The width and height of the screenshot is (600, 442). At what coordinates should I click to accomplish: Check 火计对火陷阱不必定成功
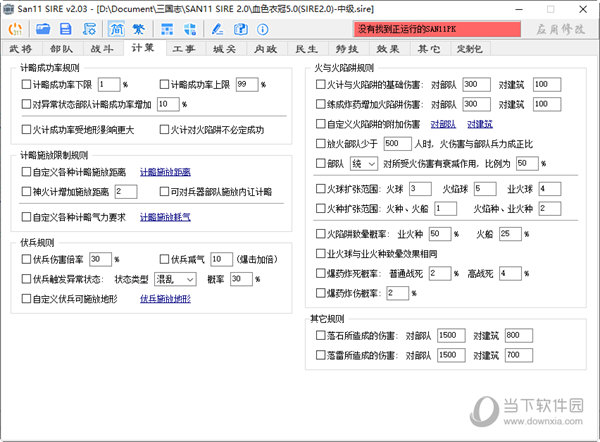164,129
